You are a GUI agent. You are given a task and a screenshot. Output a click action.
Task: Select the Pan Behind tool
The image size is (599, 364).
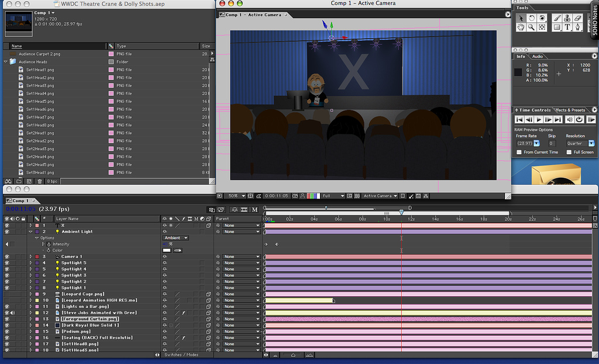542,27
